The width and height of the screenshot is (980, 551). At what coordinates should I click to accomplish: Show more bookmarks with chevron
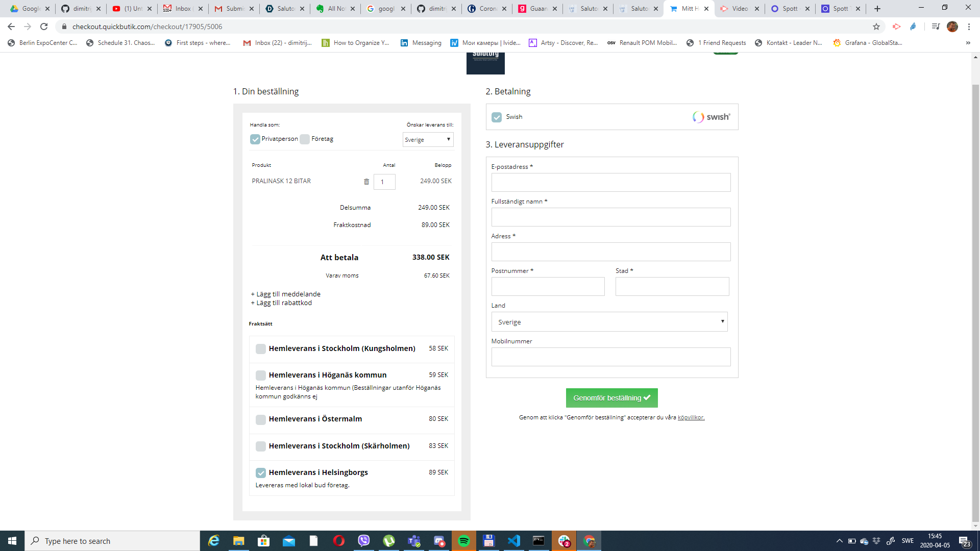click(968, 43)
